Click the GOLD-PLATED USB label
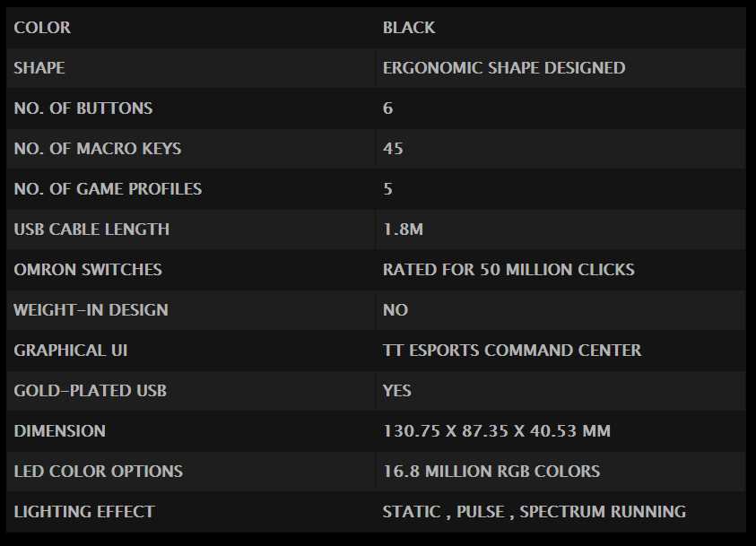The width and height of the screenshot is (756, 546). click(x=91, y=391)
